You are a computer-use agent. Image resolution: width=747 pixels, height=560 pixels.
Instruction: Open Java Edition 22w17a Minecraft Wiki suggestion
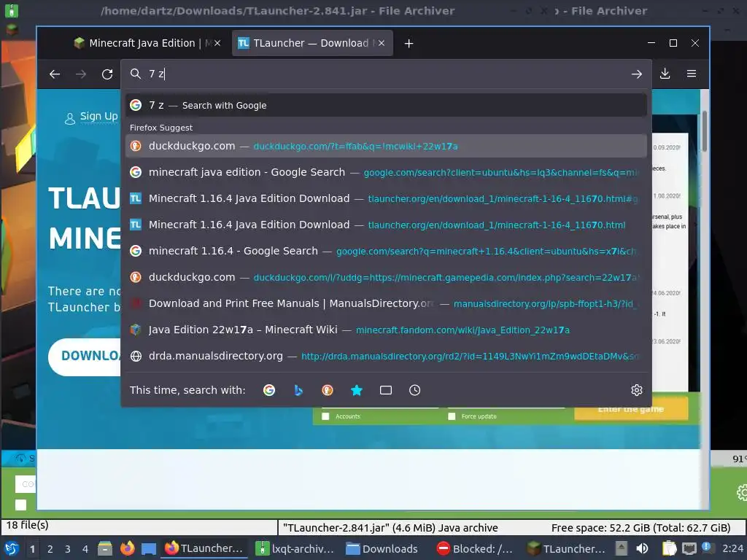point(386,330)
